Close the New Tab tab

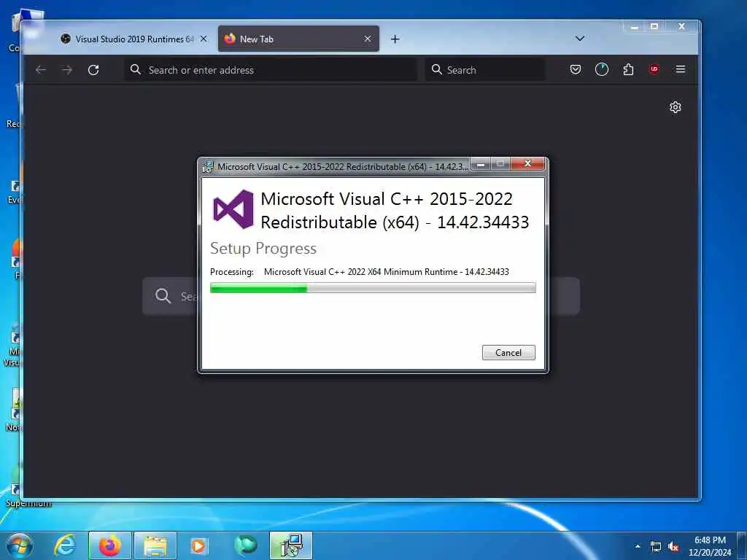pyautogui.click(x=368, y=39)
